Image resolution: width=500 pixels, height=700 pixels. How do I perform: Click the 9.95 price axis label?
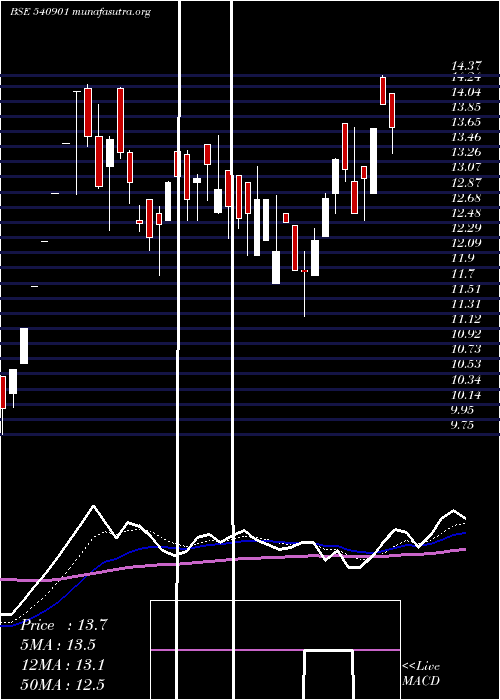(463, 410)
